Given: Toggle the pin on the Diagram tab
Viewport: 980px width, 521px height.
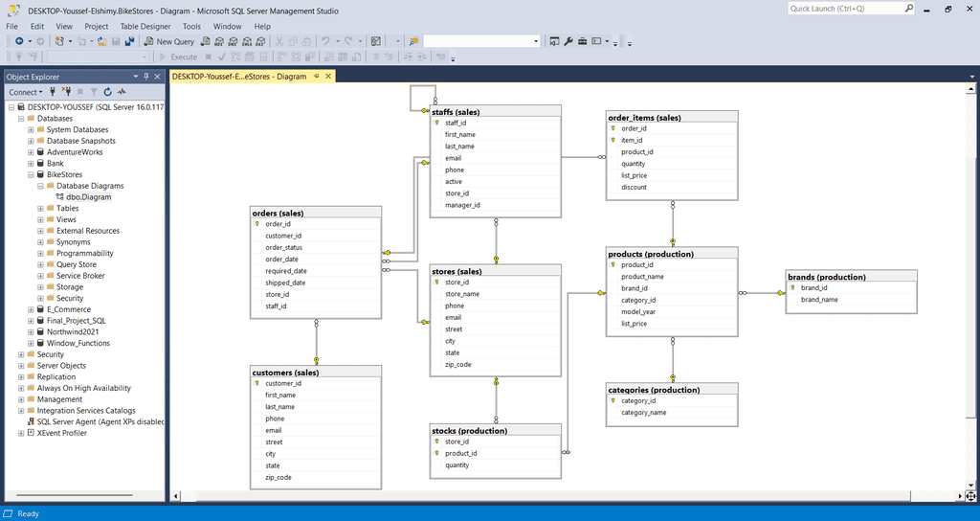Looking at the screenshot, I should tap(317, 76).
